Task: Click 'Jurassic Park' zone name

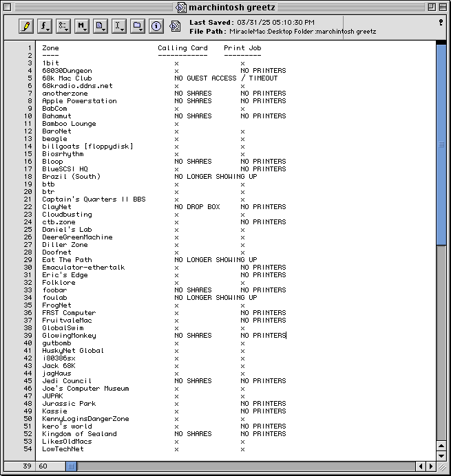Action: pos(69,404)
